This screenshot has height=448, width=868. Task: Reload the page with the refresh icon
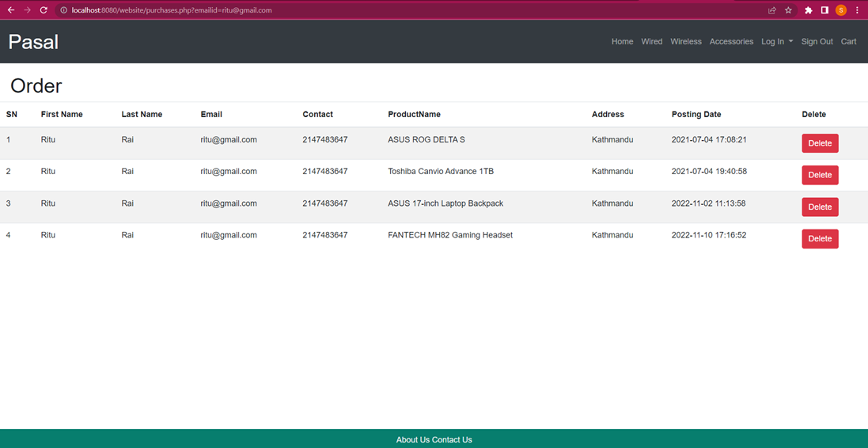coord(44,10)
